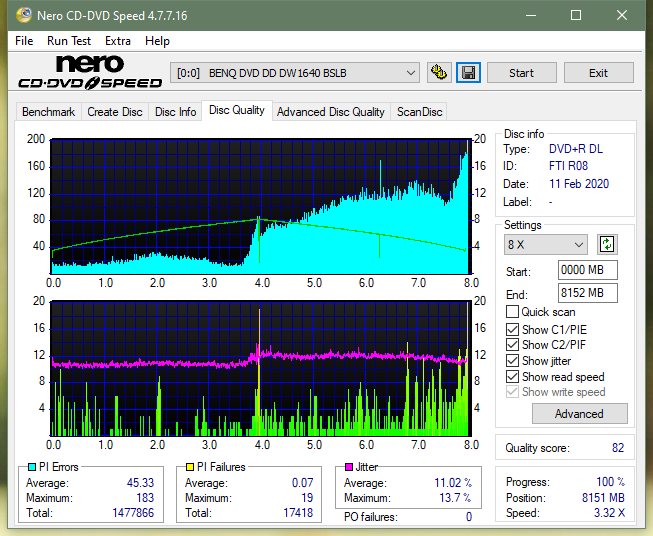The width and height of the screenshot is (653, 536).
Task: Click the Speed value 3.32 X
Action: coord(609,513)
